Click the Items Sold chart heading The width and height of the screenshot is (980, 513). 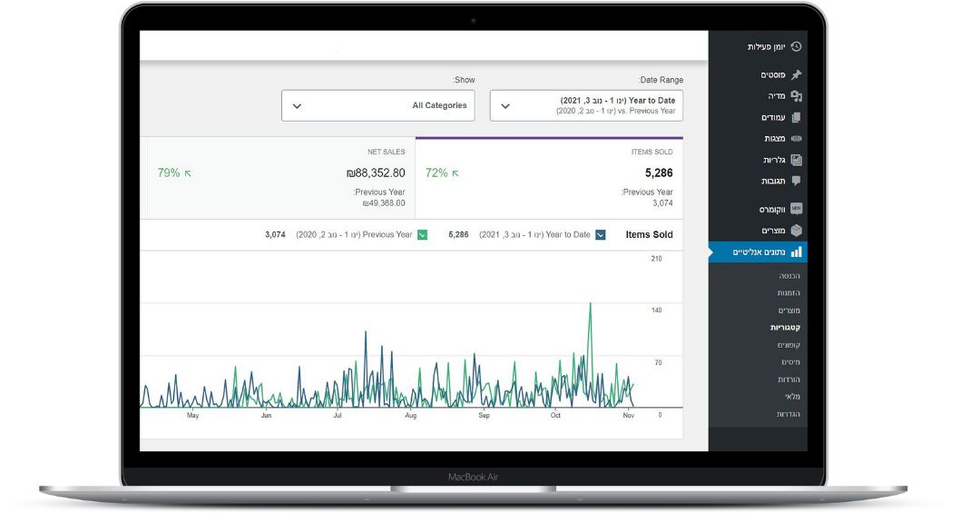click(x=649, y=234)
